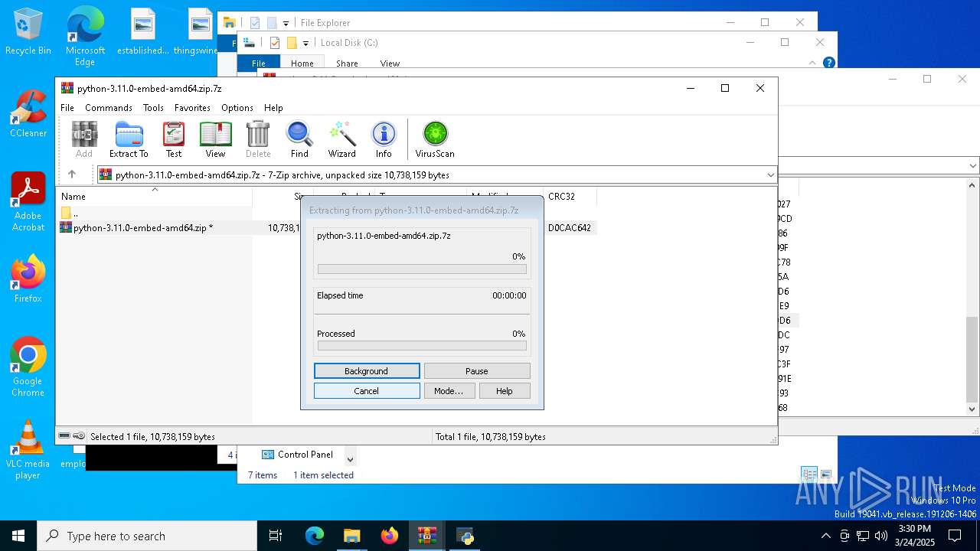Click the Type here to search box
This screenshot has height=551, width=980.
click(147, 536)
